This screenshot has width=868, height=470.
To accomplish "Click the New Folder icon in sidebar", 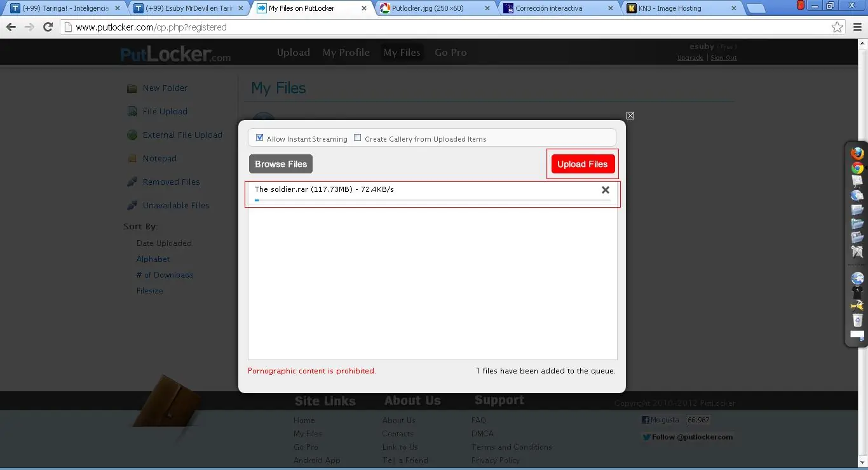I will (x=132, y=88).
